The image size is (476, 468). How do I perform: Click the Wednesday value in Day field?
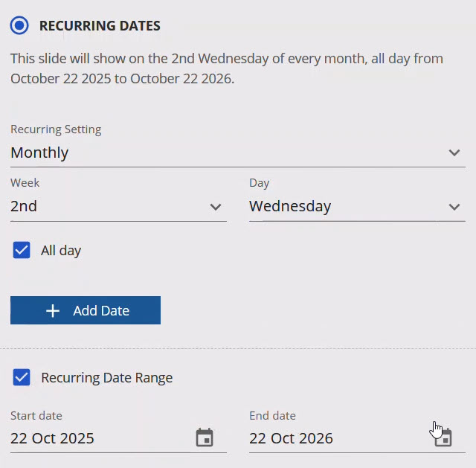click(x=290, y=207)
